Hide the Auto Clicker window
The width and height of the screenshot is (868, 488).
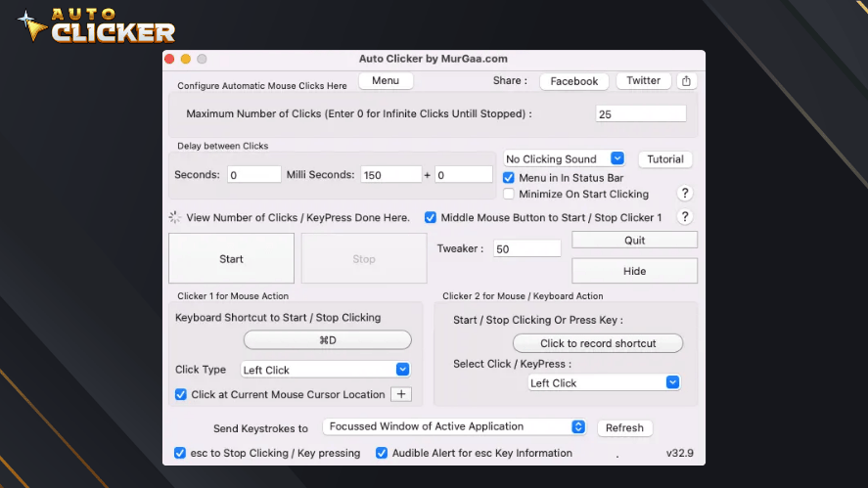(634, 271)
